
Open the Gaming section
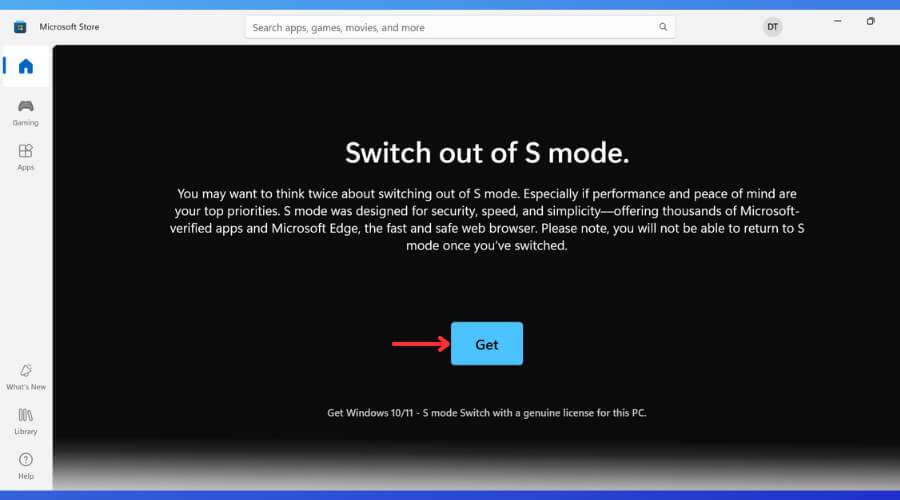[x=26, y=113]
